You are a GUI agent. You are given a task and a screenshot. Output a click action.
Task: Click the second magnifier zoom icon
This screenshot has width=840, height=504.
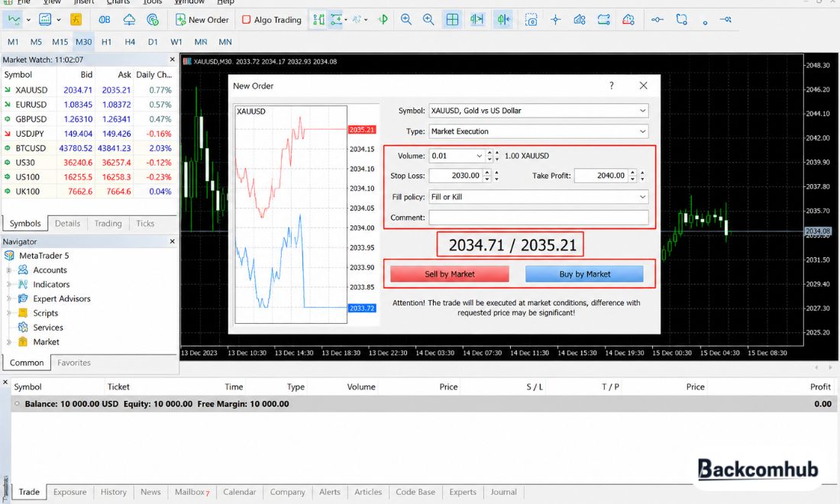[x=428, y=20]
